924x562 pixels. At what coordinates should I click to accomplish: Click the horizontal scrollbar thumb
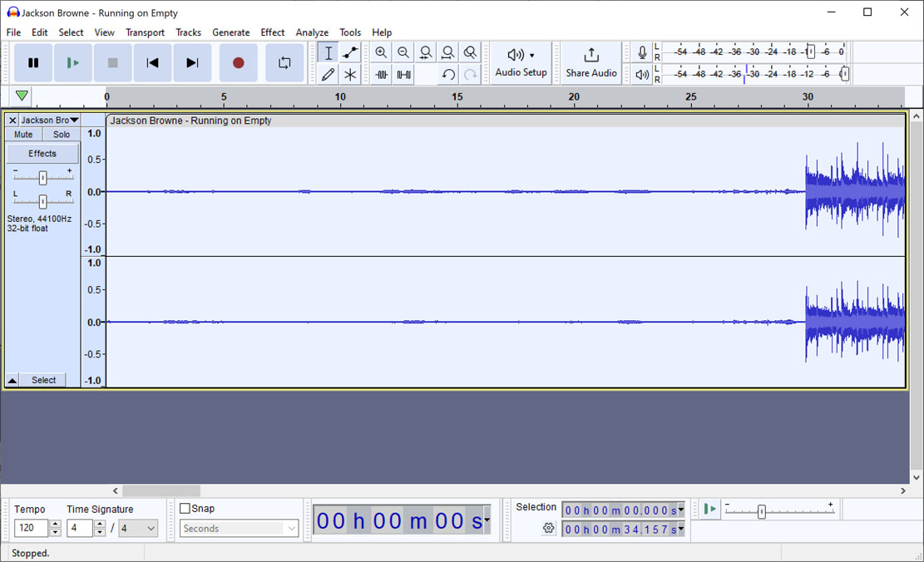tap(161, 491)
